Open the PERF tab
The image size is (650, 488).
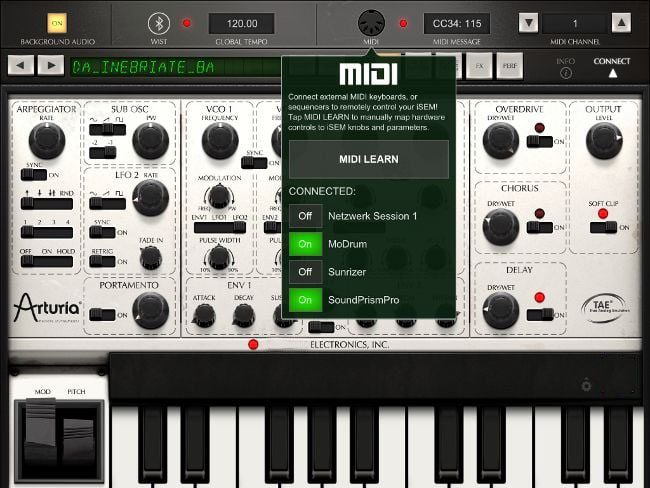point(509,66)
